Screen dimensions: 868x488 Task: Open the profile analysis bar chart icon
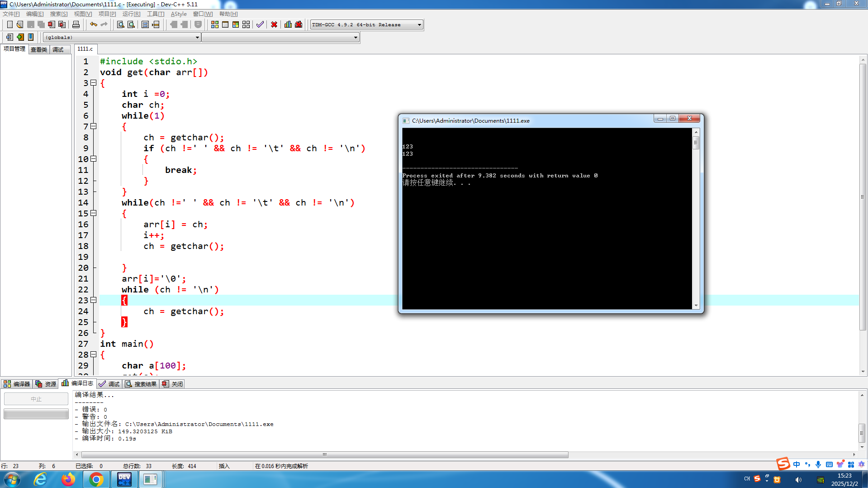(288, 24)
